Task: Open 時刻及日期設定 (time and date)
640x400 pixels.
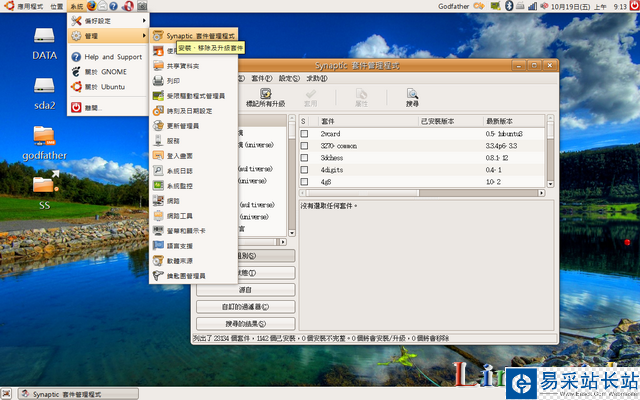Action: (193, 111)
